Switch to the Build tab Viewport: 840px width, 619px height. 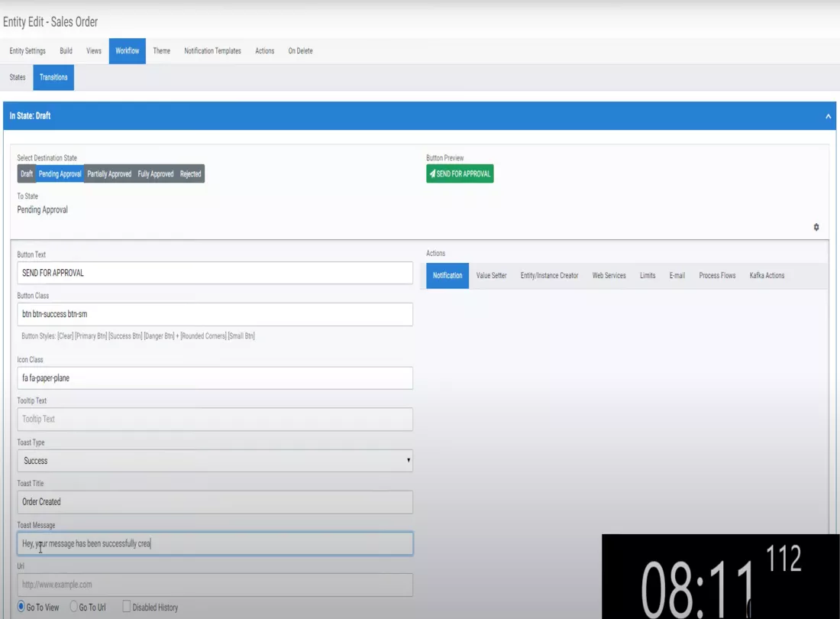tap(66, 51)
